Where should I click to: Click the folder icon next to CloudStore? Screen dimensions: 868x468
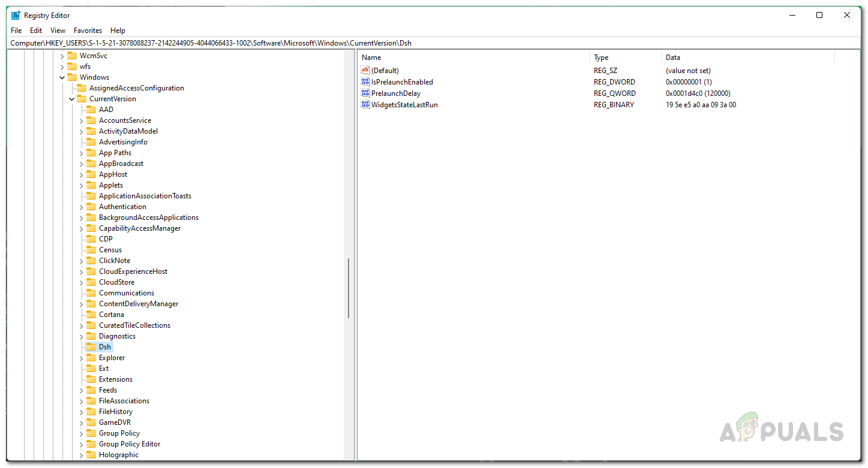[91, 282]
